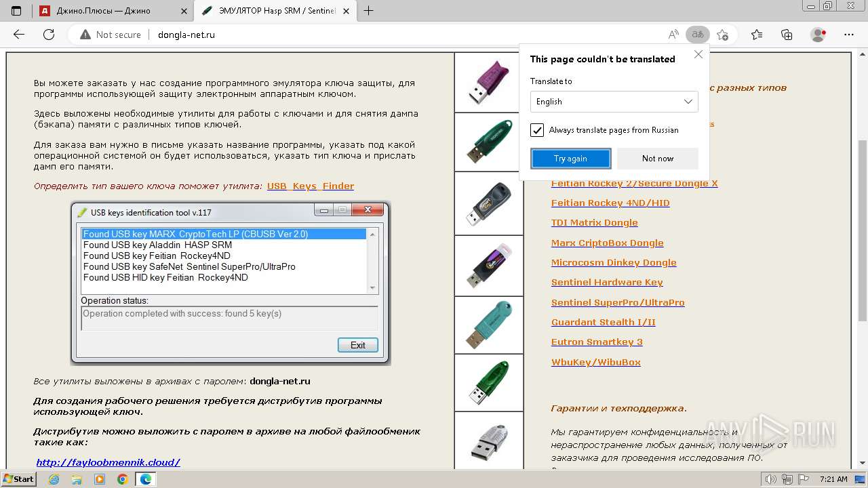This screenshot has height=488, width=868.
Task: Close the translate popup
Action: (698, 54)
